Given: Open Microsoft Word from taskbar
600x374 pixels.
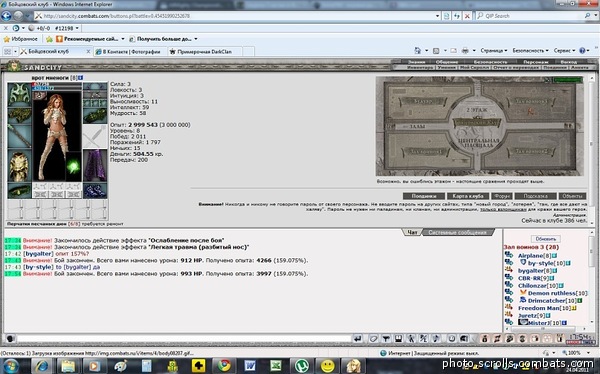Looking at the screenshot, I should tap(249, 366).
